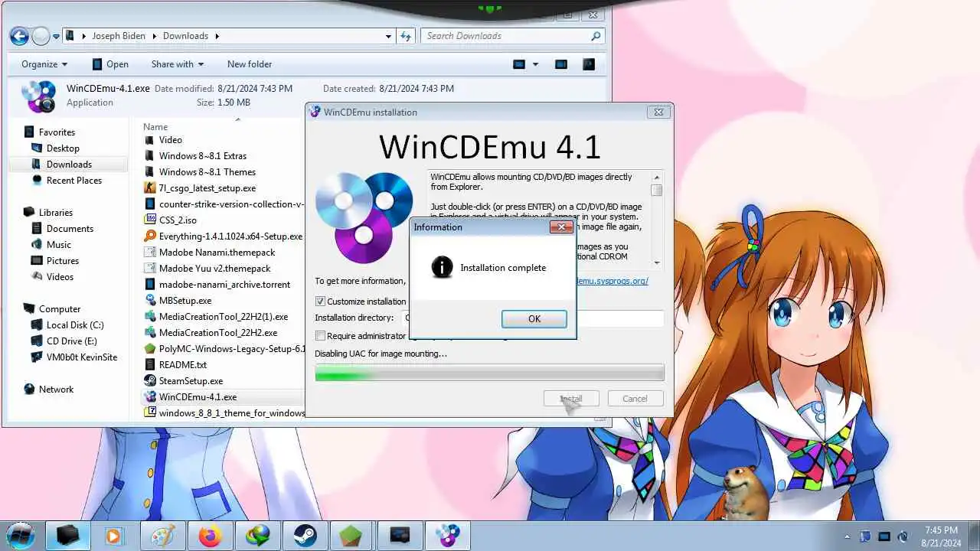Open Steam from the taskbar
980x551 pixels.
[x=304, y=536]
